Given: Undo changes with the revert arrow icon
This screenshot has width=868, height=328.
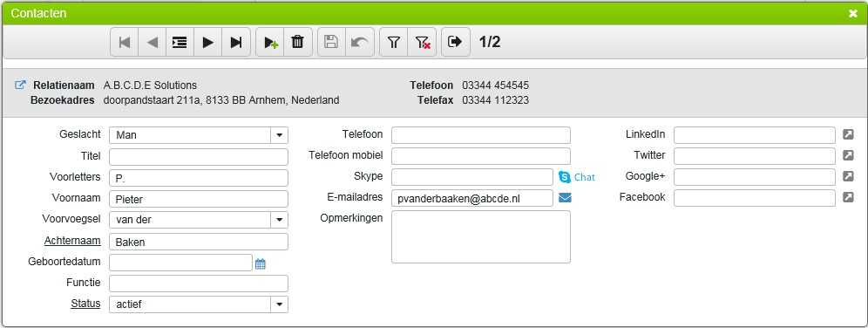Looking at the screenshot, I should tap(360, 42).
